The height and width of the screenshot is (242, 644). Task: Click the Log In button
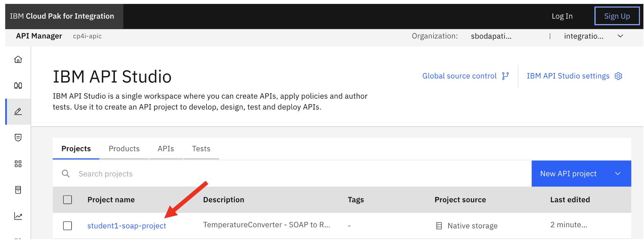(562, 16)
